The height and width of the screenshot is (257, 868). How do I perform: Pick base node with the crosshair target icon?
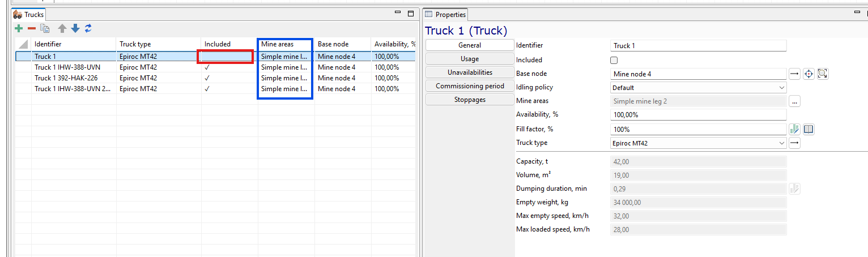[809, 74]
